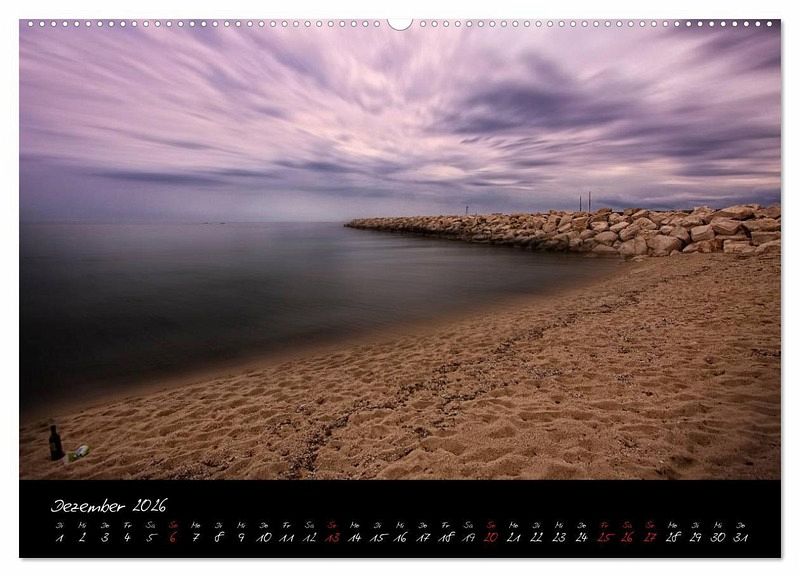Choose red Sunday date 13

[332, 537]
